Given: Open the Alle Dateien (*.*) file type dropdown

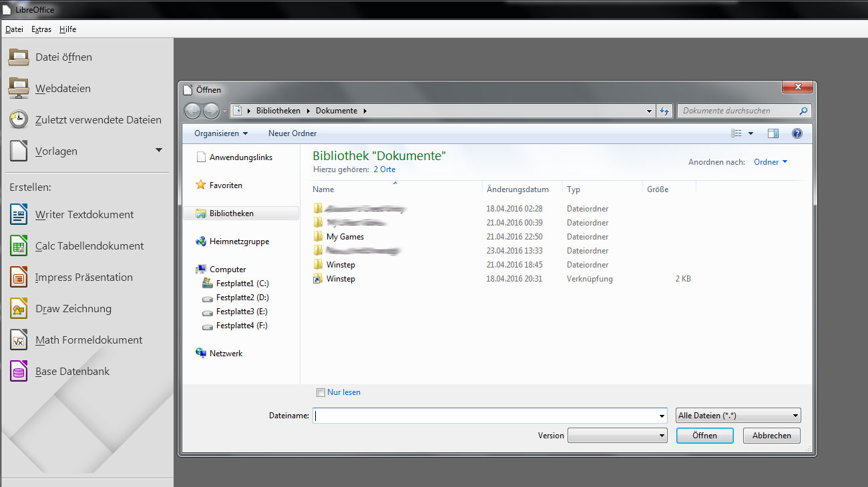Looking at the screenshot, I should (x=738, y=416).
